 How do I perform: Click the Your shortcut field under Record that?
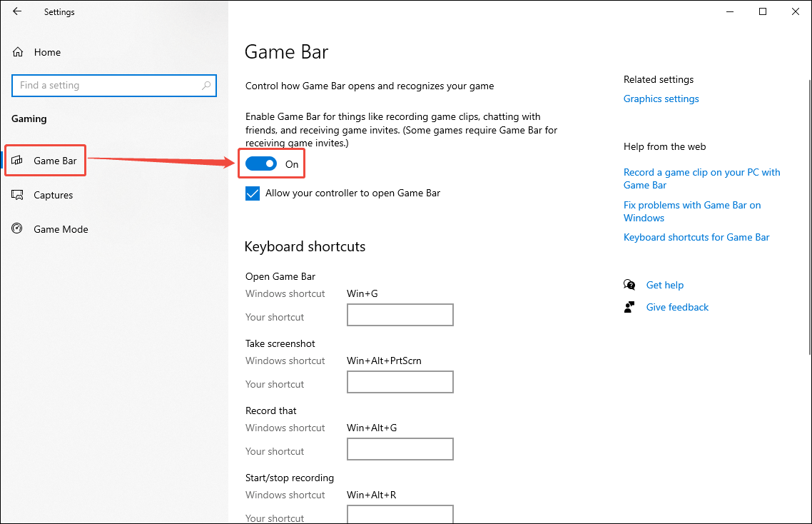tap(400, 449)
